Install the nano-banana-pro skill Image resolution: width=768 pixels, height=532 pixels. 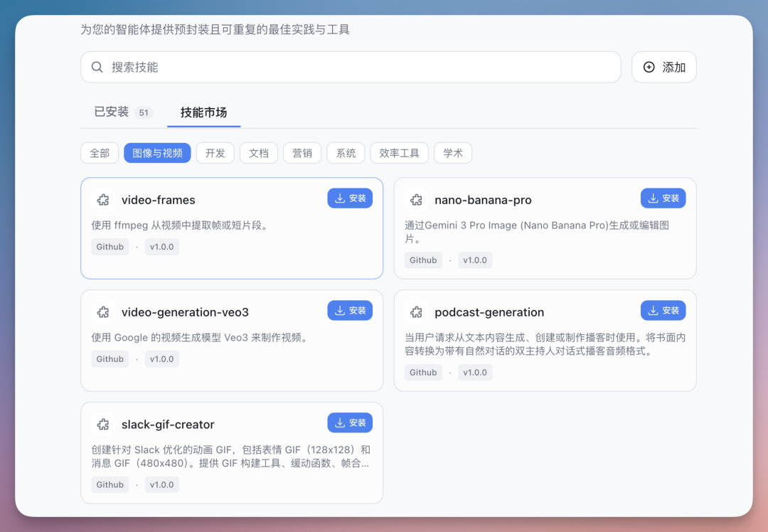[663, 198]
